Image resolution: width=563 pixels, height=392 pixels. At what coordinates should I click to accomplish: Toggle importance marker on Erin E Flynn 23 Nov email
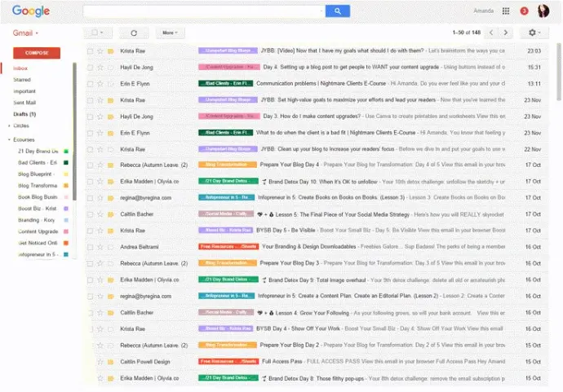(111, 133)
